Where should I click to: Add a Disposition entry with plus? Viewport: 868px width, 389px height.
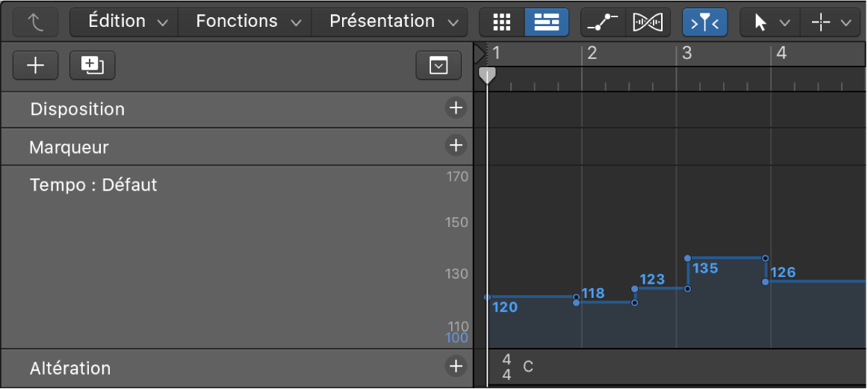pos(455,108)
